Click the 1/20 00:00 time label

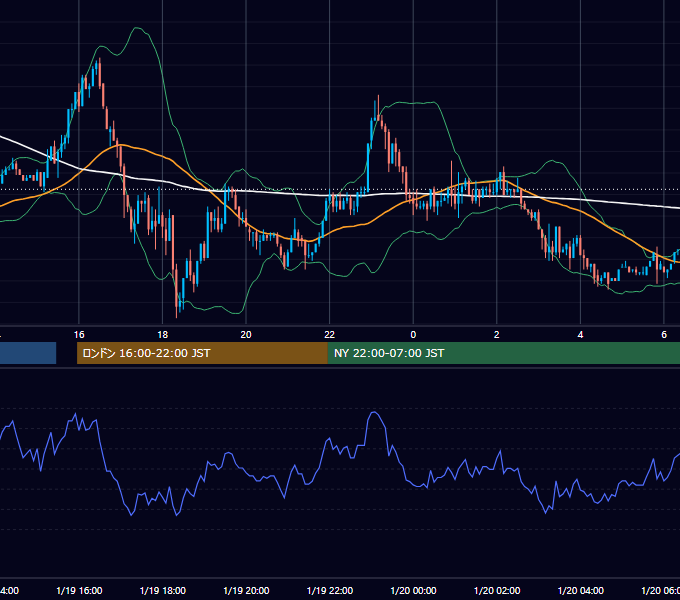pyautogui.click(x=413, y=590)
